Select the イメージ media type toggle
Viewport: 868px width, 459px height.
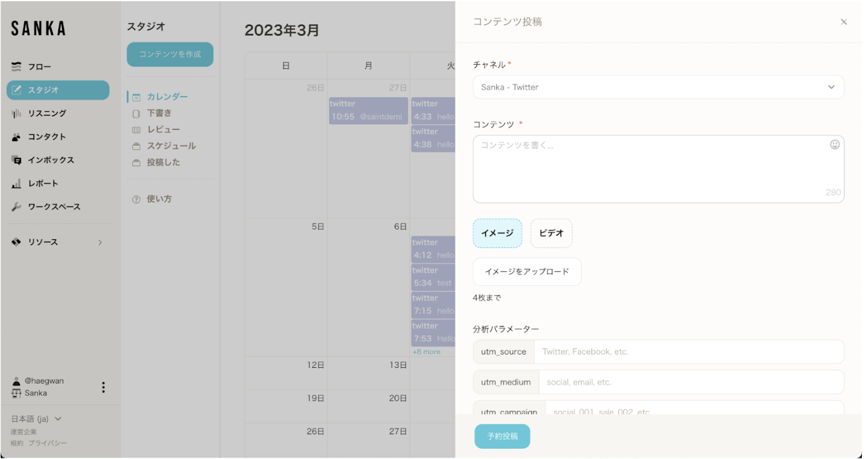(497, 233)
